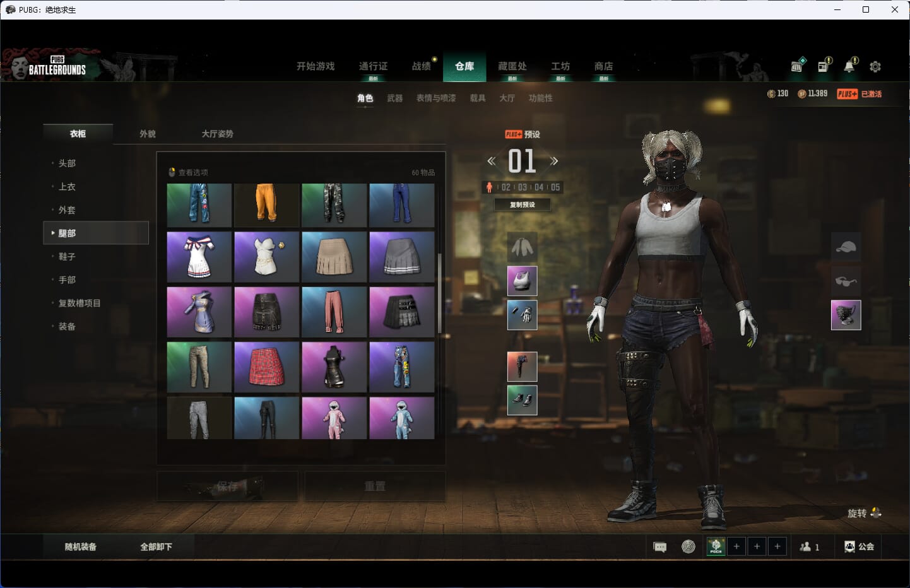Switch to the 外貌 tab
This screenshot has width=910, height=588.
(x=148, y=134)
